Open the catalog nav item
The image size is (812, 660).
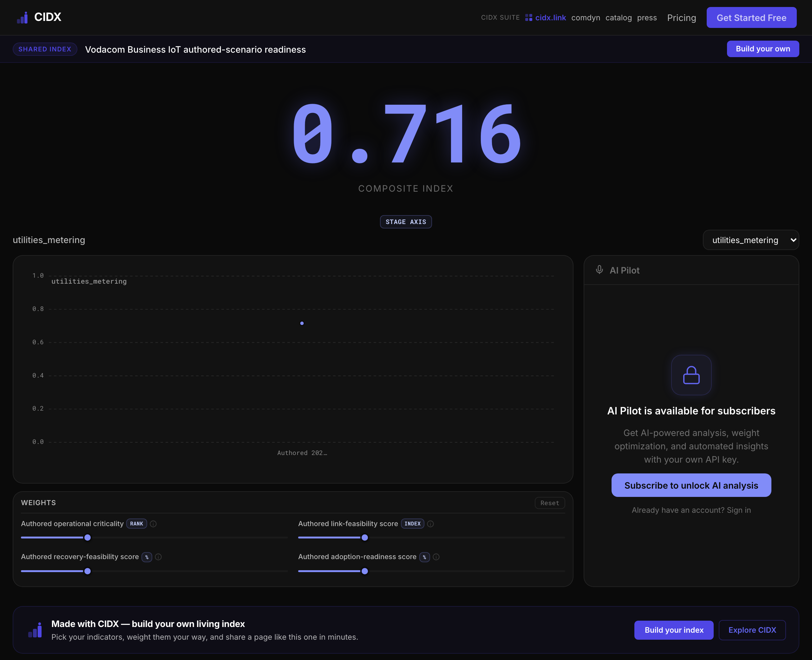pyautogui.click(x=619, y=17)
